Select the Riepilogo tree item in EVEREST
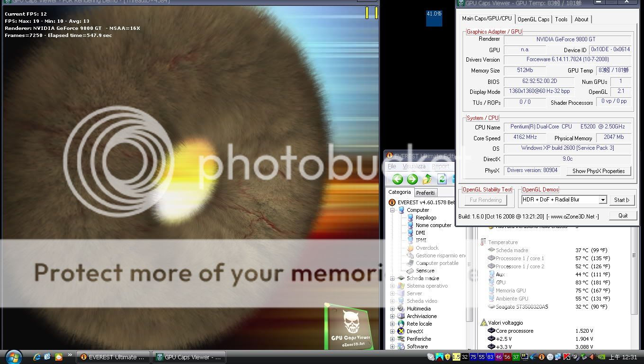This screenshot has width=644, height=364. point(426,218)
